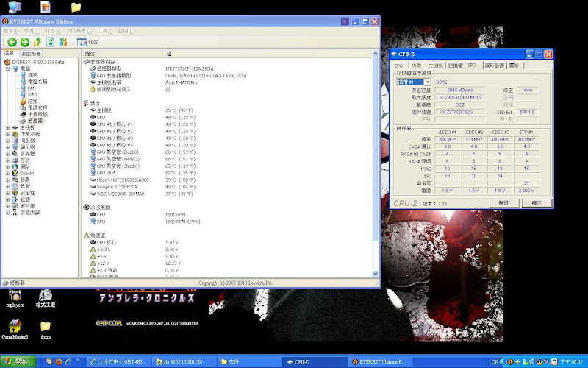The height and width of the screenshot is (368, 588).
Task: Select the 感應器 sensor tree item
Action: tap(32, 121)
